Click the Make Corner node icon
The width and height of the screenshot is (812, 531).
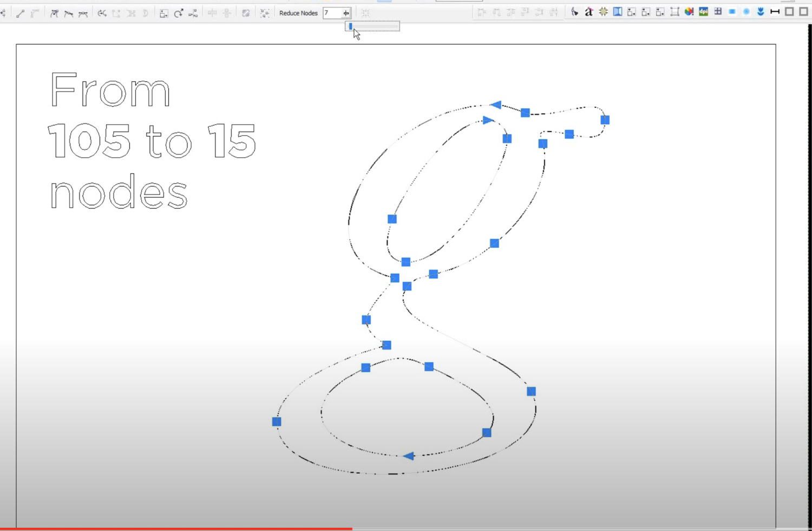(x=54, y=13)
